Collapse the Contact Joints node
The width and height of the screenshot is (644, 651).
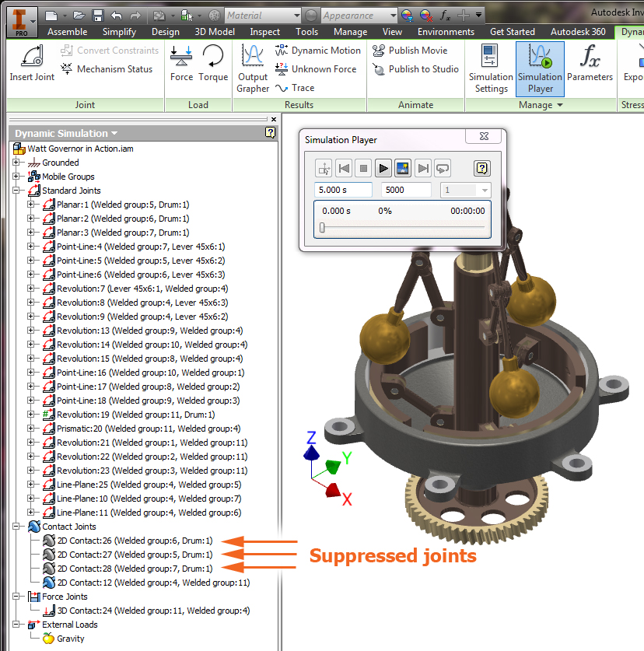click(16, 527)
